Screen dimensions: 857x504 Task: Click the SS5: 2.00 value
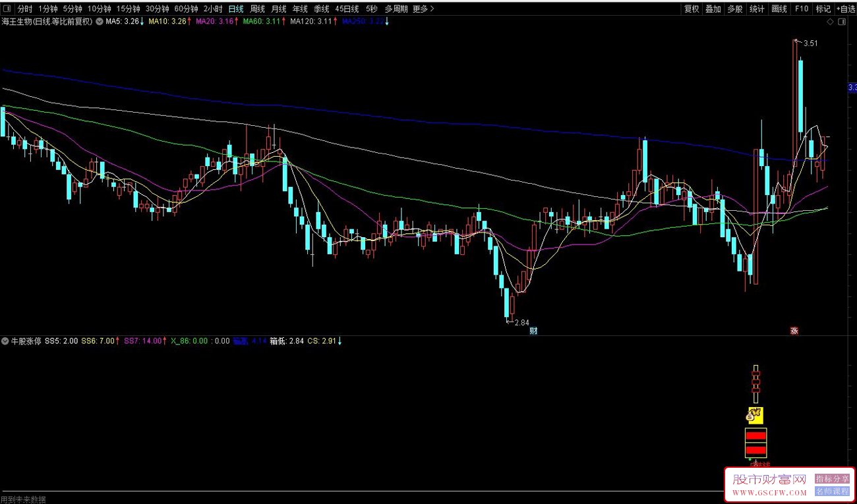click(61, 341)
